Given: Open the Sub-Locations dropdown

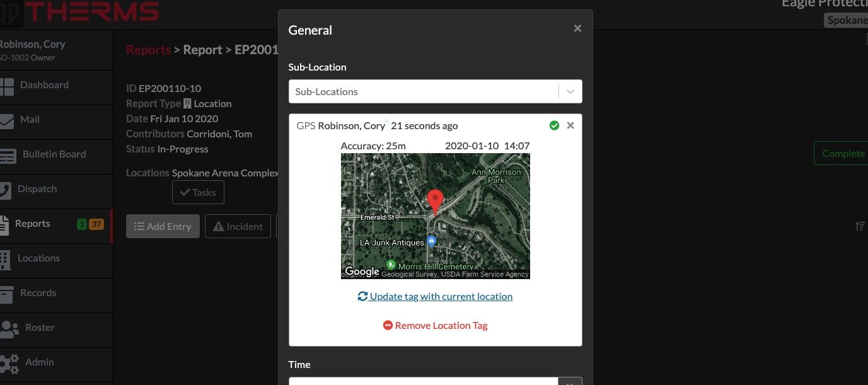Looking at the screenshot, I should [435, 91].
